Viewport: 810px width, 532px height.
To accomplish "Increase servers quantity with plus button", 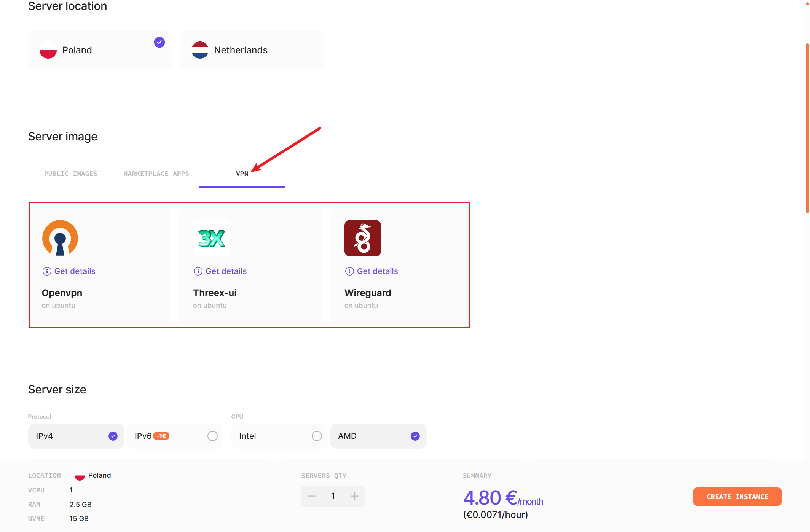I will coord(355,496).
